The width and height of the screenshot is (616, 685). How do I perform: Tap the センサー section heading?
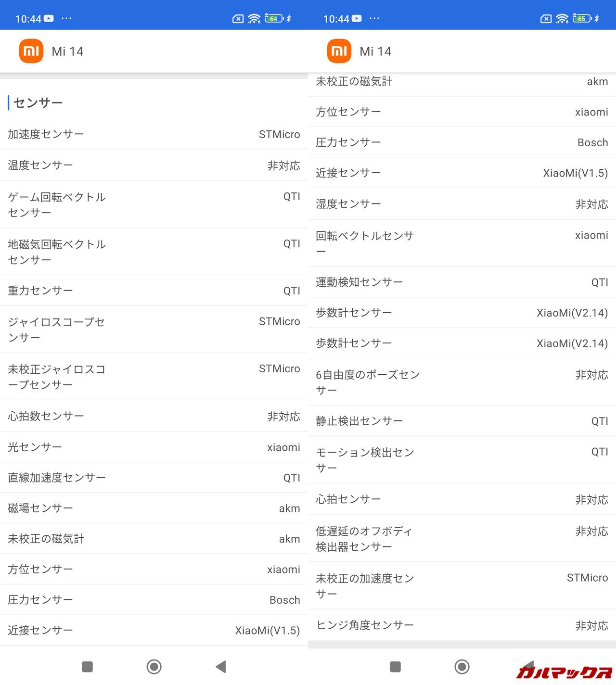click(x=38, y=102)
